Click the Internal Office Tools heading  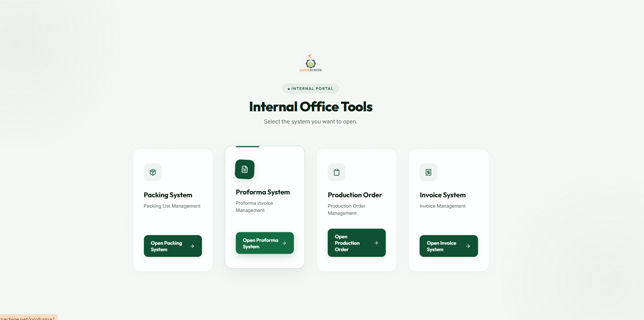(x=311, y=107)
